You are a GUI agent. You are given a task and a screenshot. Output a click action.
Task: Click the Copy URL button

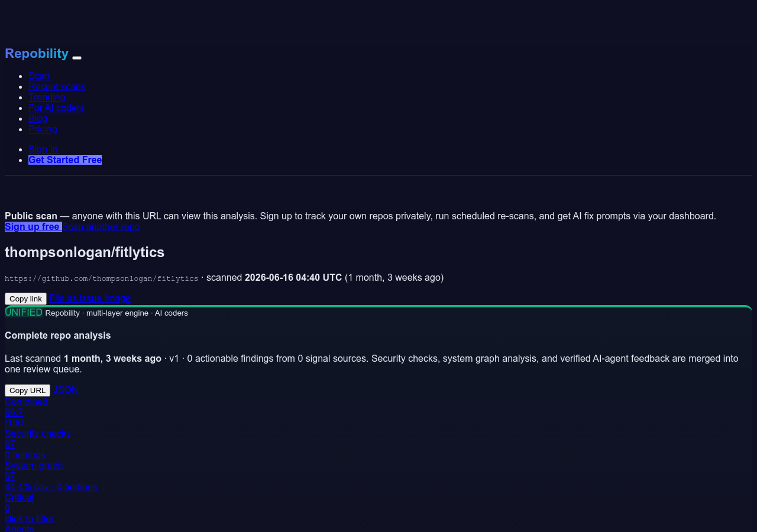point(27,390)
